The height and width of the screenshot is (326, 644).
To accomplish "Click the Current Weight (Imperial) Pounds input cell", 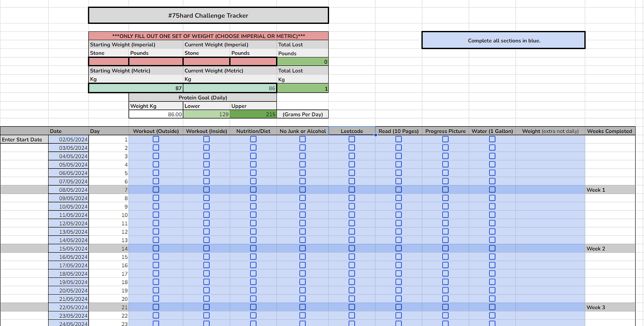I will 253,61.
